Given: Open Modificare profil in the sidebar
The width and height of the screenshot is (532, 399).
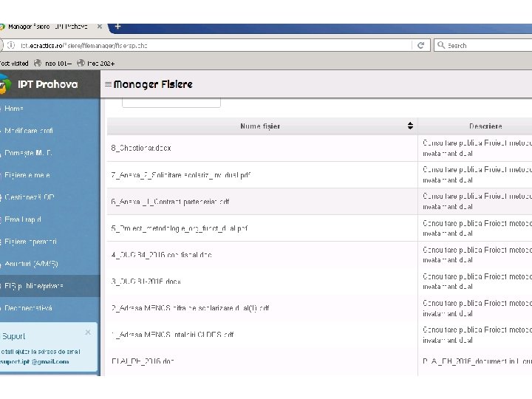Looking at the screenshot, I should [29, 131].
